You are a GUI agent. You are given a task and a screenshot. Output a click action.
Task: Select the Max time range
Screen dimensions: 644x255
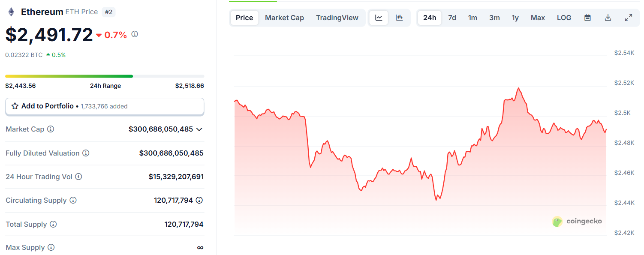pyautogui.click(x=538, y=18)
